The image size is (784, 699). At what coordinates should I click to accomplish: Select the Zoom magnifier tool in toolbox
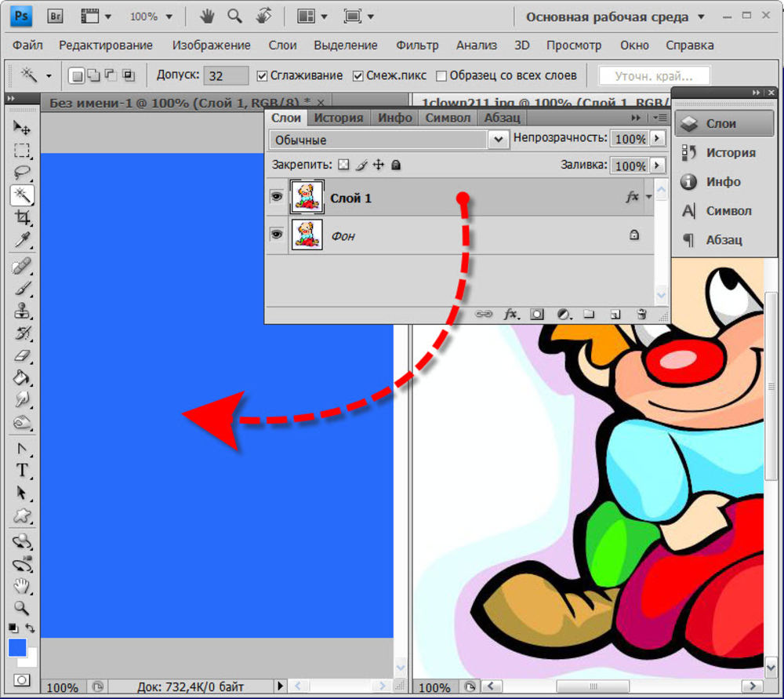click(x=22, y=608)
